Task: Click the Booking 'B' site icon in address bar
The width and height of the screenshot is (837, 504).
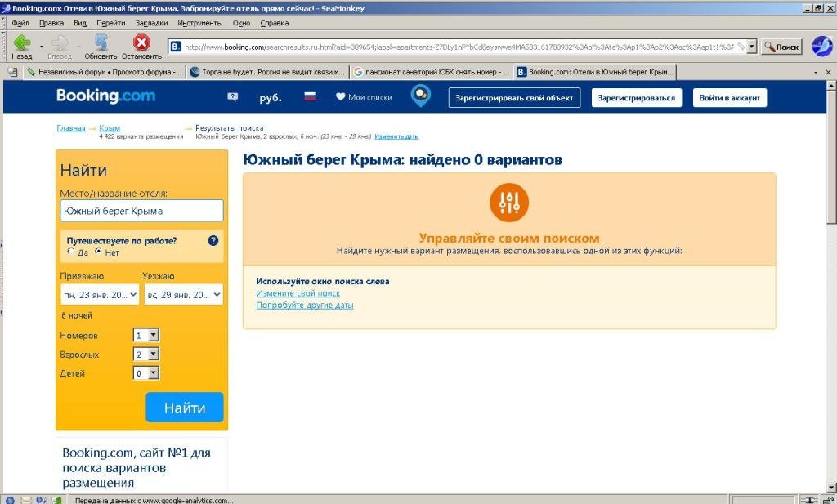Action: [x=175, y=47]
